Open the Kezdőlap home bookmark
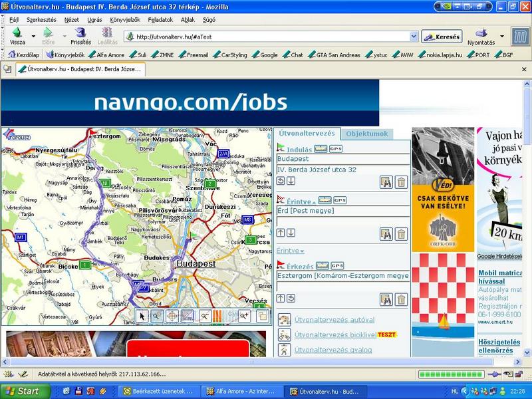This screenshot has width=532, height=399. click(24, 55)
